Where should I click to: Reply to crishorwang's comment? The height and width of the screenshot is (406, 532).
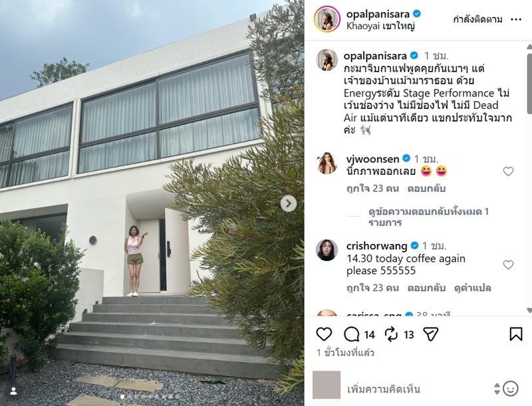click(x=426, y=288)
